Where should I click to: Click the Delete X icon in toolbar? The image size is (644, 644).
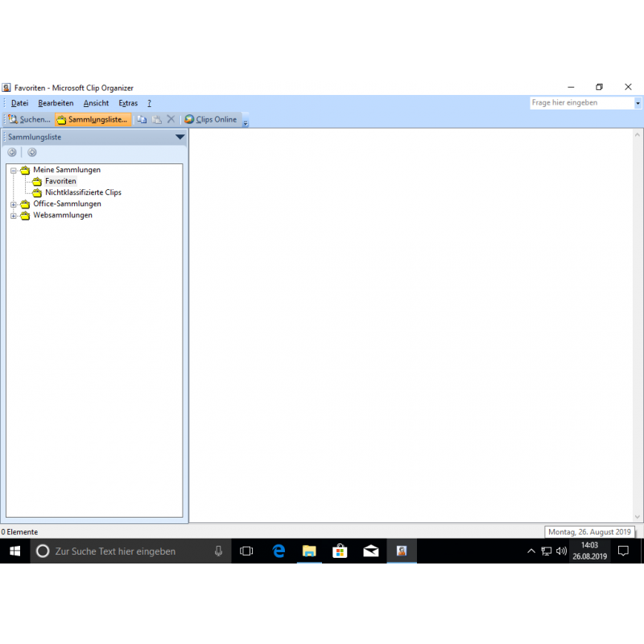click(171, 119)
